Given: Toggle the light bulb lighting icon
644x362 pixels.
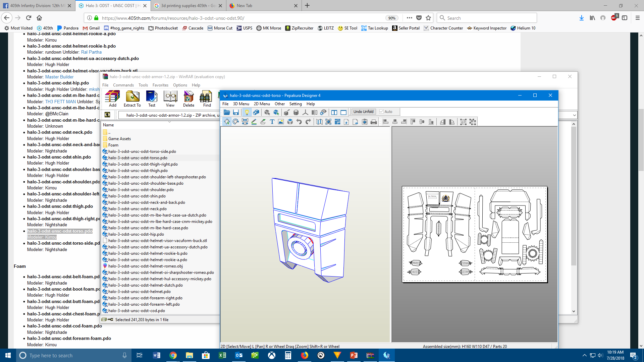Looking at the screenshot, I should point(247,112).
